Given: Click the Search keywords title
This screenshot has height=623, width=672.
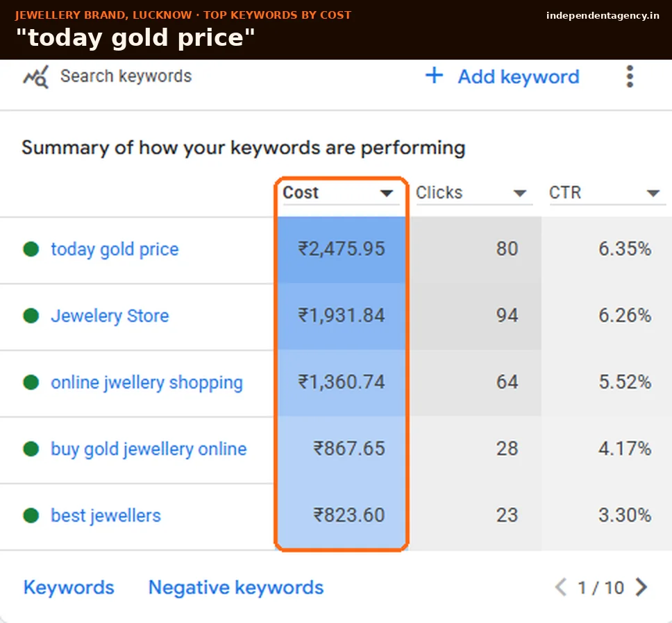Looking at the screenshot, I should coord(126,76).
